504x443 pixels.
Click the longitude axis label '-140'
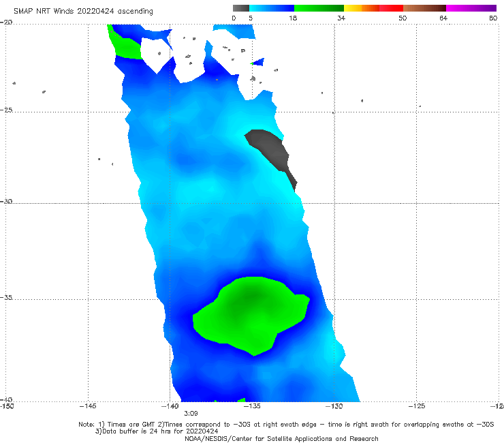tap(170, 406)
